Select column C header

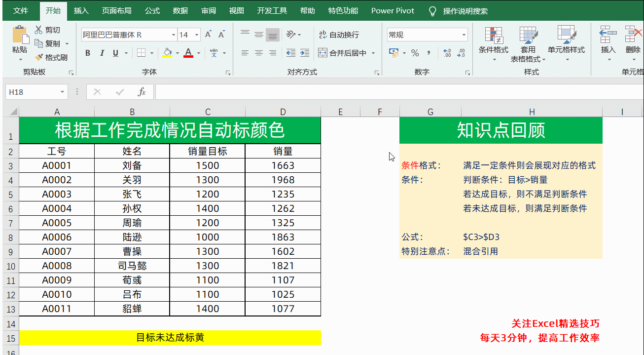click(x=208, y=112)
